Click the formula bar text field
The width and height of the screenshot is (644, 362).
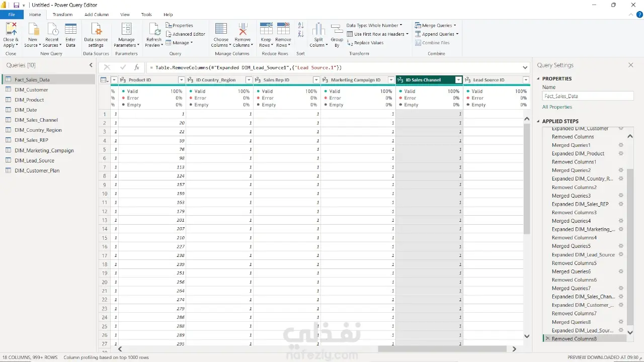(334, 67)
